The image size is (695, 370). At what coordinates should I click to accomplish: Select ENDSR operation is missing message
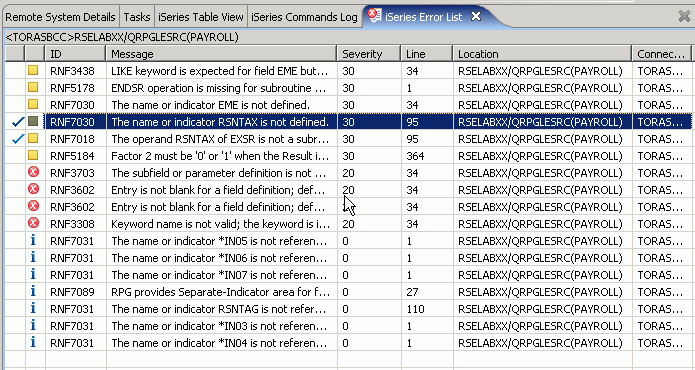coord(219,88)
